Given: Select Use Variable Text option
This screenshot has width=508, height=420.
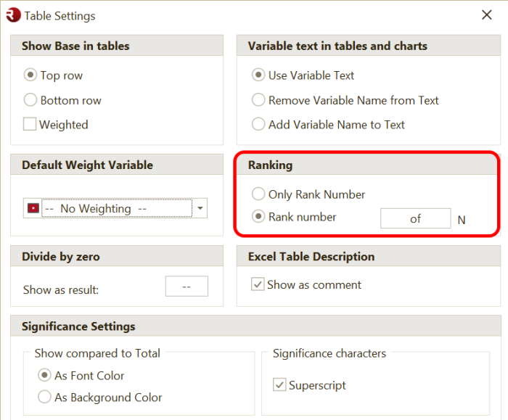Looking at the screenshot, I should [258, 75].
